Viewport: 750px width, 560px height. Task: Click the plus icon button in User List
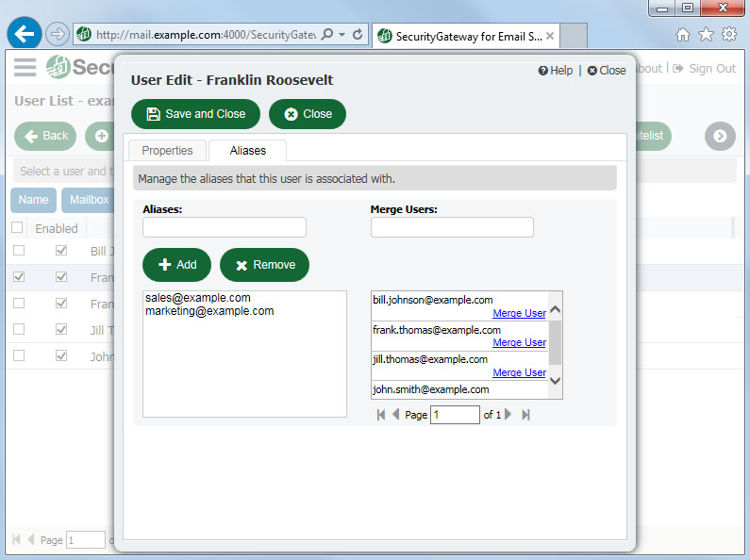[x=101, y=136]
